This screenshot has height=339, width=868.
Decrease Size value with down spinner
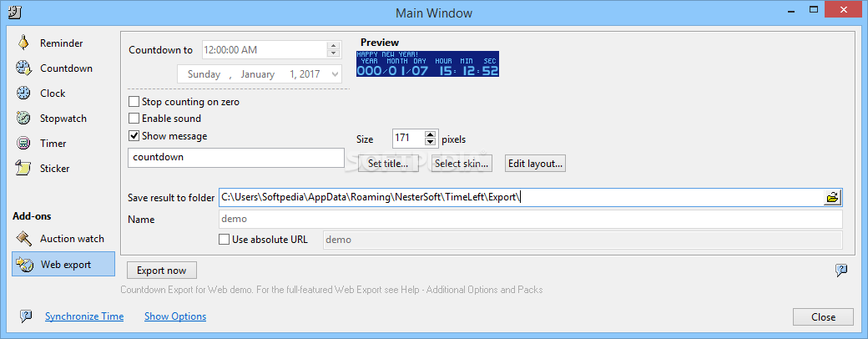(x=430, y=142)
